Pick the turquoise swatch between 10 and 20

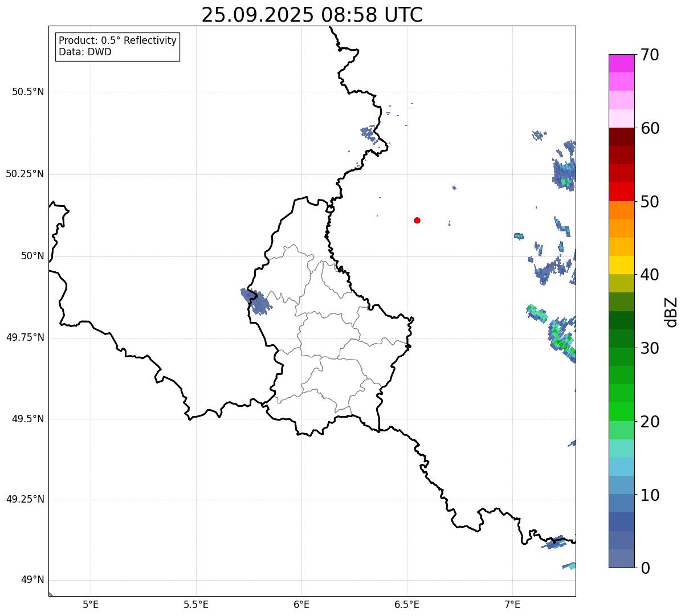622,448
